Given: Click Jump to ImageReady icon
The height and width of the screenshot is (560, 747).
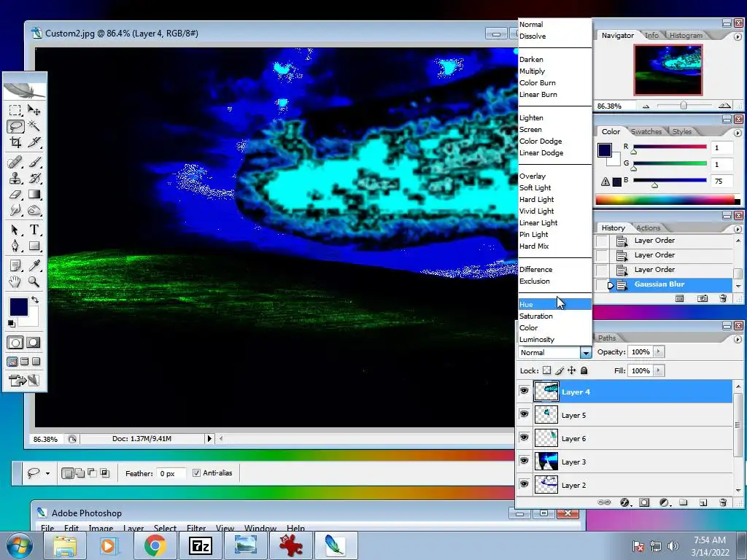Looking at the screenshot, I should (24, 380).
